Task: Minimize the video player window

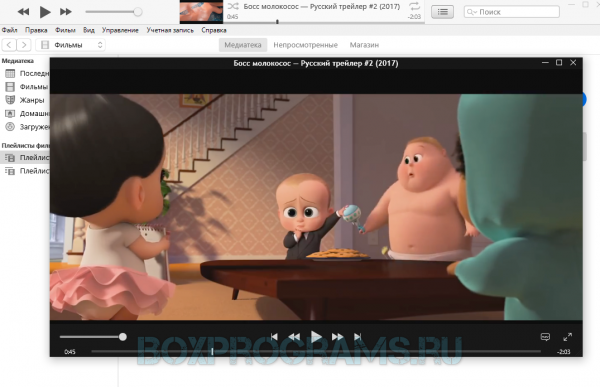Action: 545,62
